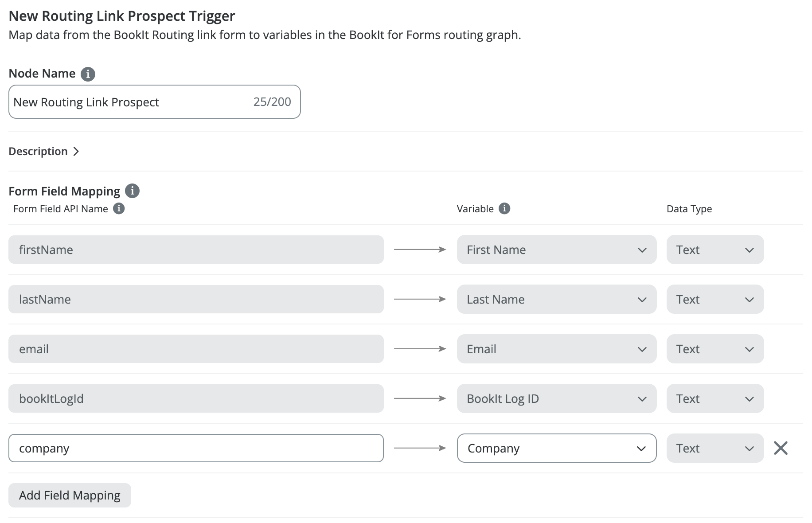Viewport: 812px width, 523px height.
Task: Open the Last Name variable dropdown
Action: tap(556, 299)
